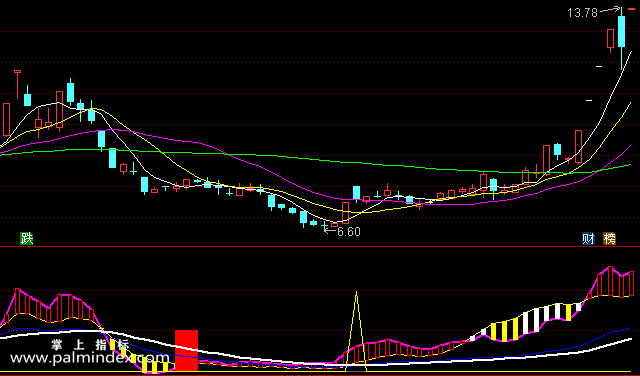Click the 13.78 high price label
This screenshot has height=376, width=640.
tap(582, 13)
